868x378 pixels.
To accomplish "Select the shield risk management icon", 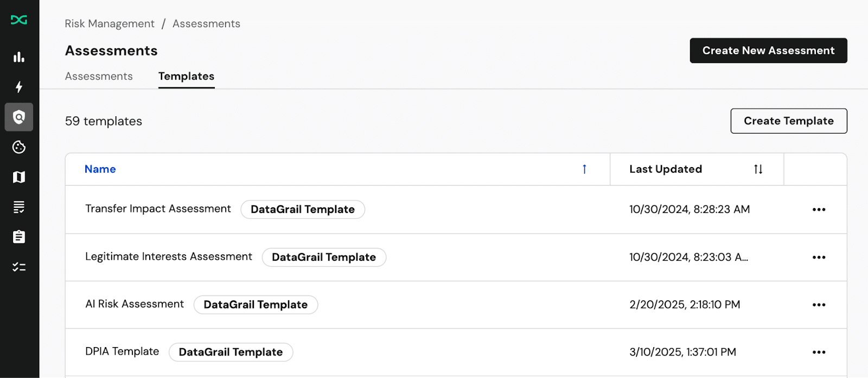I will [x=19, y=117].
